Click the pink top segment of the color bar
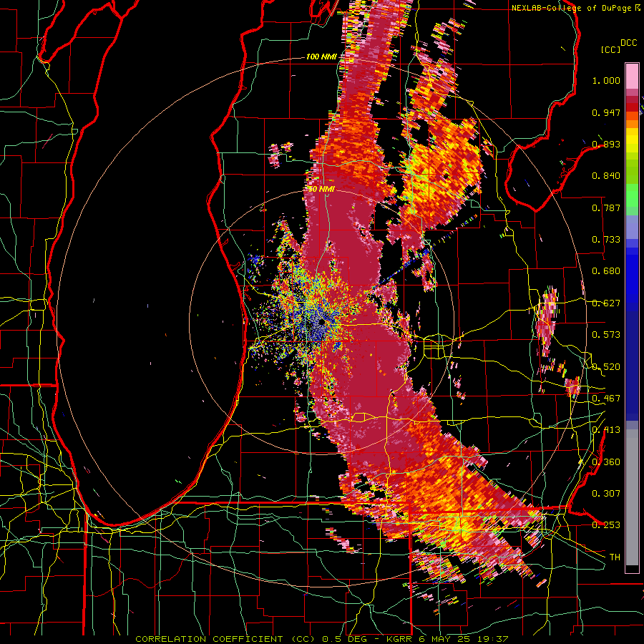The height and width of the screenshot is (644, 644). (x=632, y=77)
